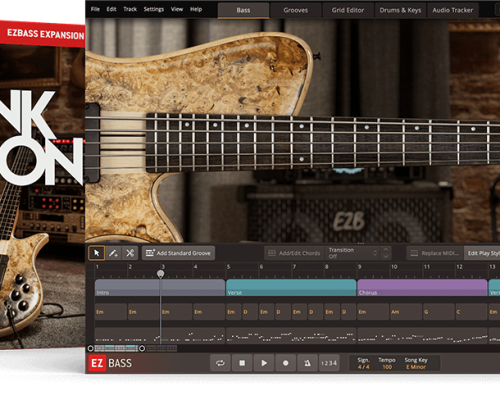
Task: Switch to the Bass tab
Action: [x=243, y=10]
